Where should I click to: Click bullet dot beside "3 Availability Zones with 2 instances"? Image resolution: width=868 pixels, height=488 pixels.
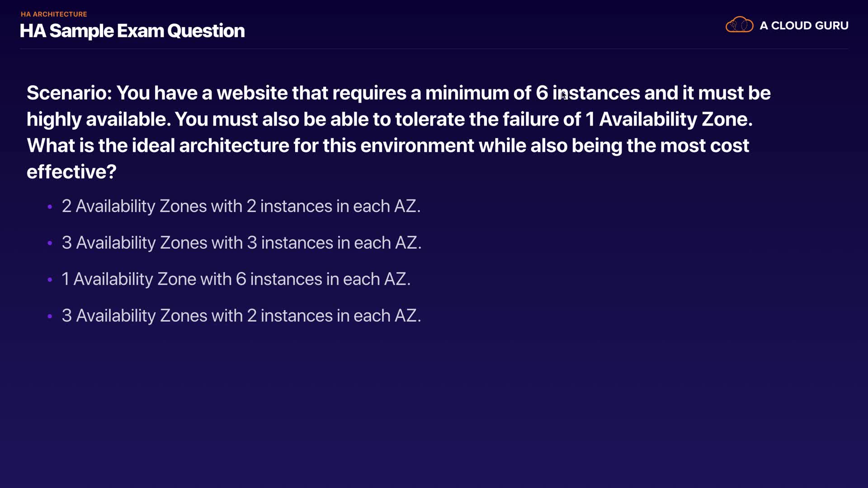50,316
